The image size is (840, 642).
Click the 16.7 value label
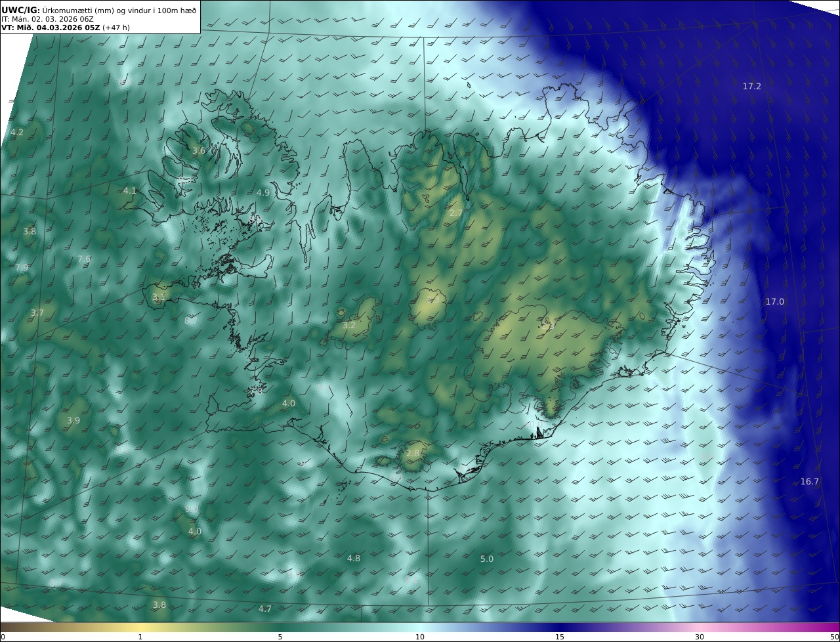click(809, 481)
